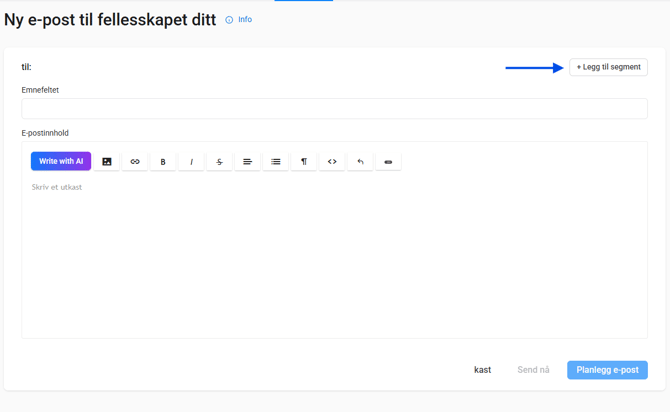Screen dimensions: 670x412
Task: Toggle italic formatting
Action: [x=191, y=161]
